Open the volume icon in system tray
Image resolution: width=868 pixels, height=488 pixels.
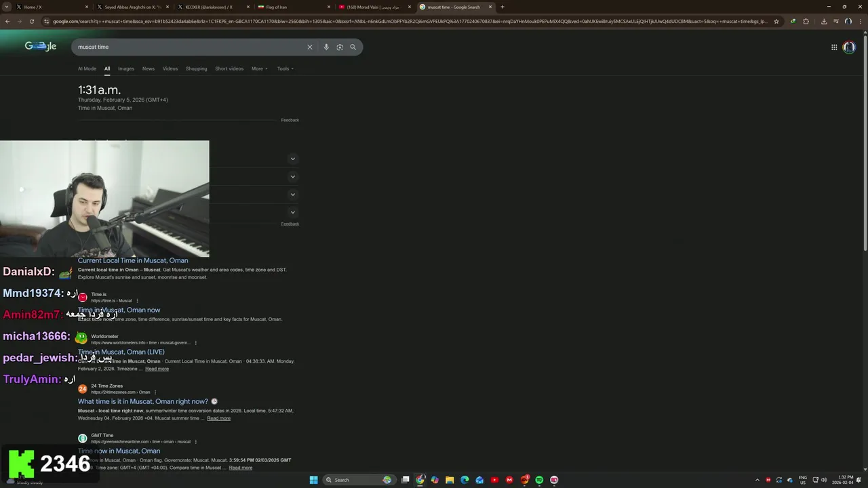coord(824,480)
